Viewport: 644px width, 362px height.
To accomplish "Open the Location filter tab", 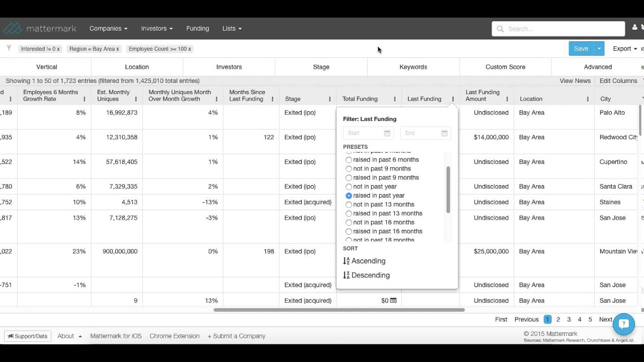I will [137, 67].
